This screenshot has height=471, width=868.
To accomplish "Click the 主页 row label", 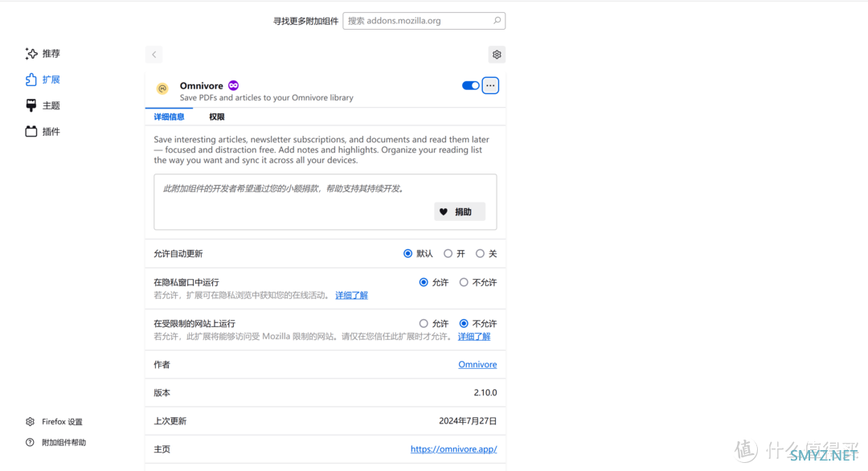I will click(162, 448).
